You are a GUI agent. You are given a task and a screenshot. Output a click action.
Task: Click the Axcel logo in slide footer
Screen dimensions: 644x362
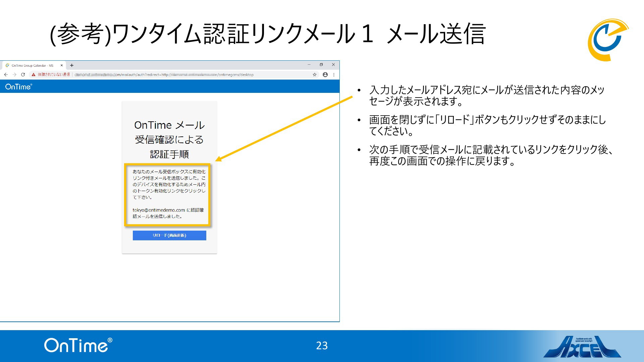pos(582,347)
